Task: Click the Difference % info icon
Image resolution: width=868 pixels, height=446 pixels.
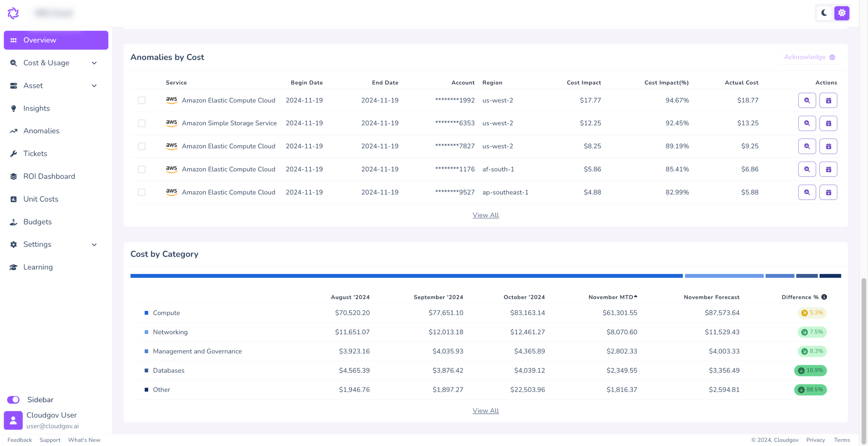Action: coord(824,297)
